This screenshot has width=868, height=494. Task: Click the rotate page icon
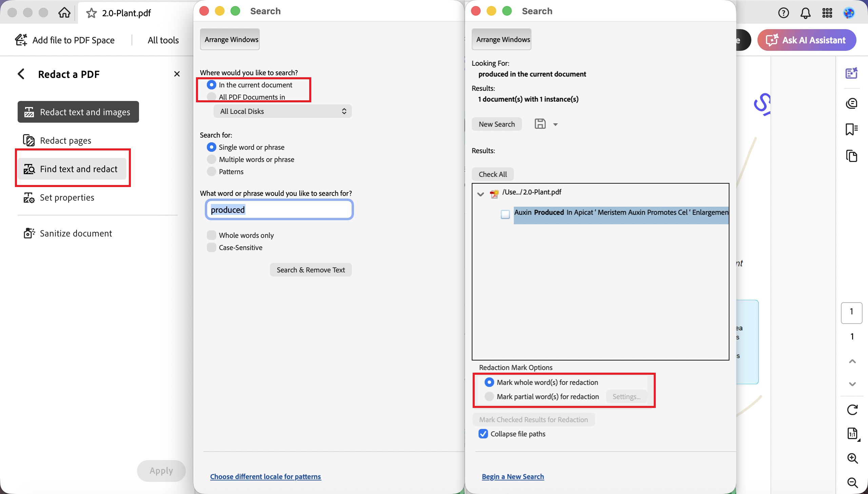pos(852,410)
